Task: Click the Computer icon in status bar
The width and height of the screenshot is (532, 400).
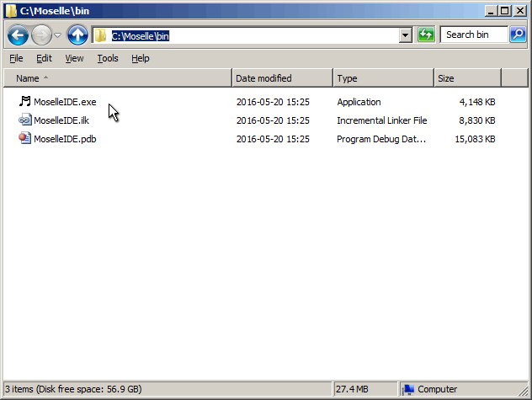Action: (x=408, y=389)
